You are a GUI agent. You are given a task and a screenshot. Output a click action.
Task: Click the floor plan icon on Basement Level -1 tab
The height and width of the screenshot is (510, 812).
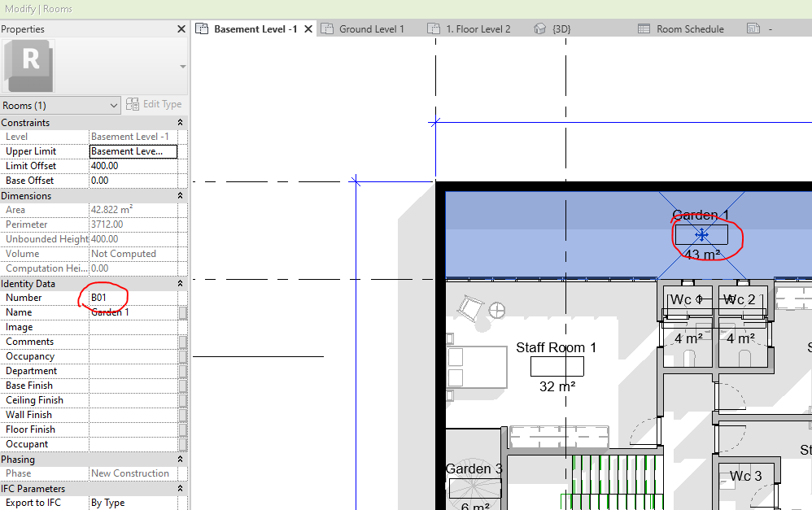(x=201, y=28)
